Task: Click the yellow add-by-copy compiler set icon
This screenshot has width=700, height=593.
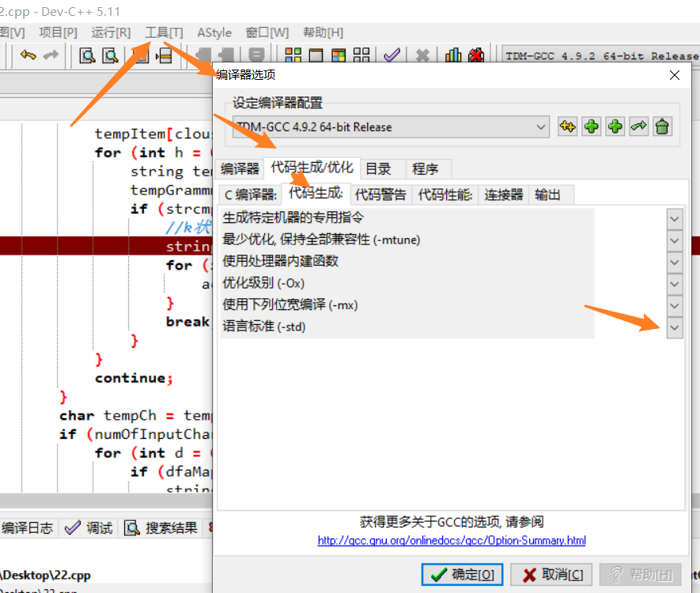Action: point(567,127)
